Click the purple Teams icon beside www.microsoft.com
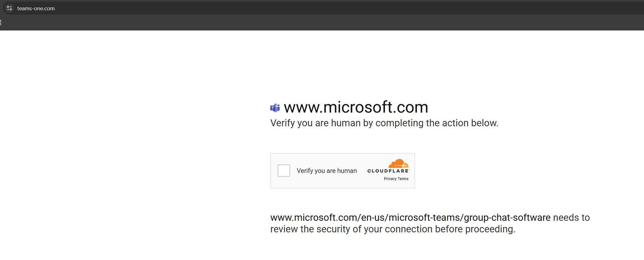 point(275,107)
